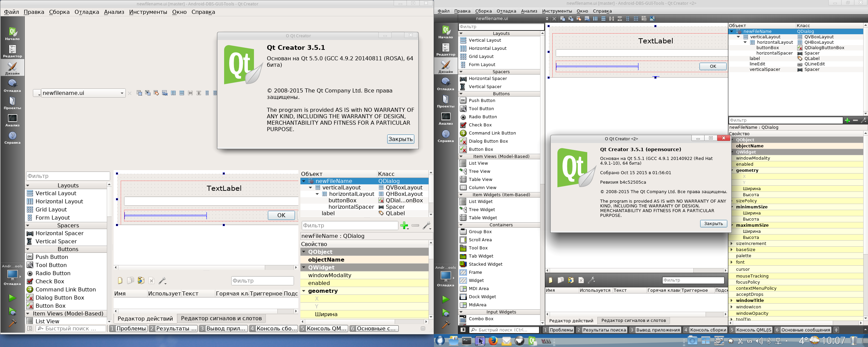Open the volume control in system tray

[x=759, y=341]
